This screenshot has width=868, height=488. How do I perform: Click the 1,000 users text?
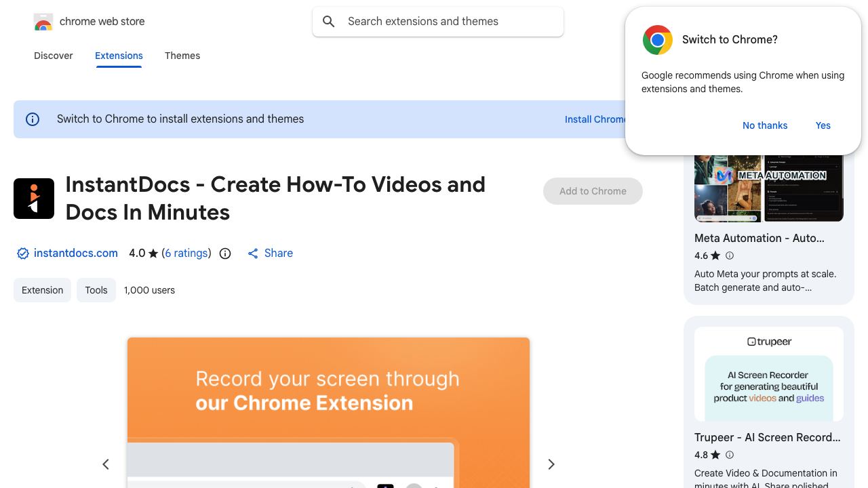click(149, 290)
